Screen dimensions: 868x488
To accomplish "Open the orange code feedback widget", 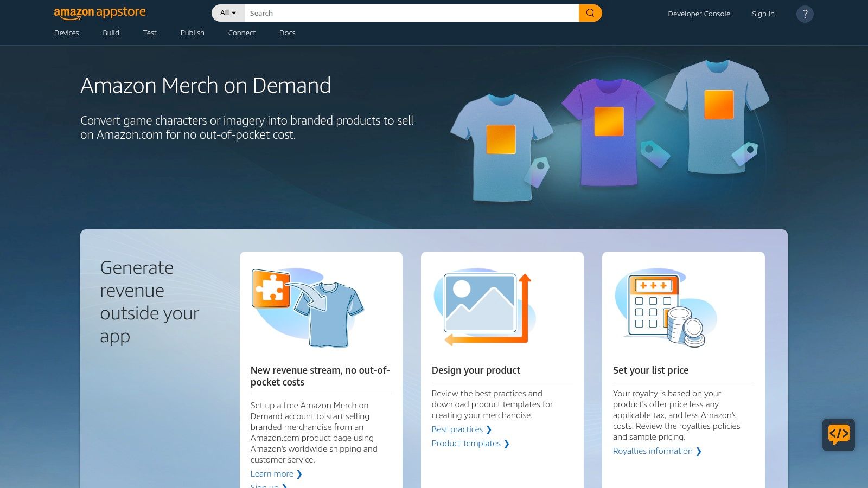I will coord(839,435).
